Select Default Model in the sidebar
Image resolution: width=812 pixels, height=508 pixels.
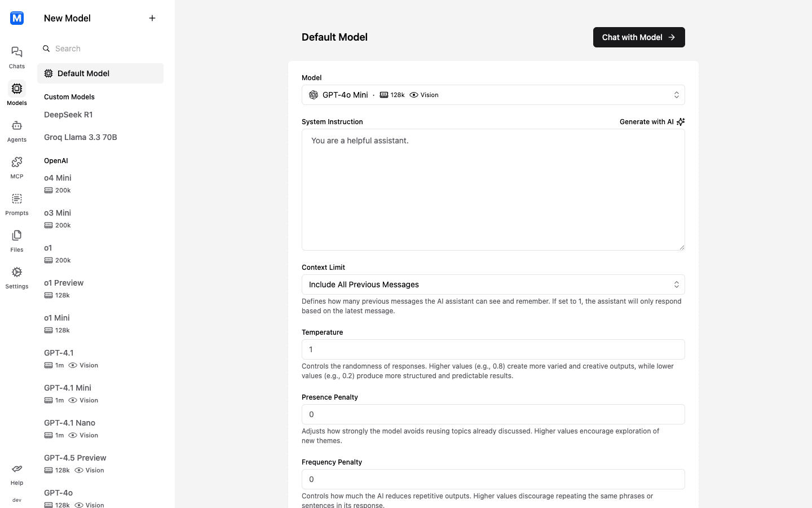pos(100,73)
